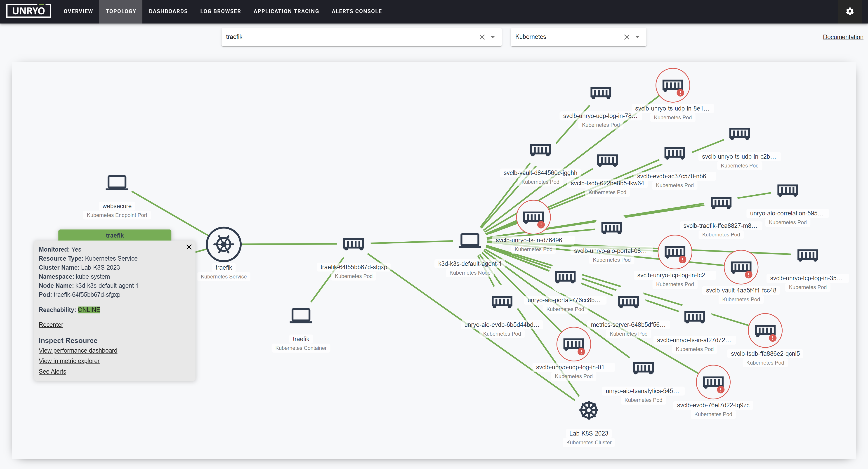Select the svclb-unryo-ts-in-d76496 alert pod icon
This screenshot has width=868, height=469.
[x=533, y=217]
